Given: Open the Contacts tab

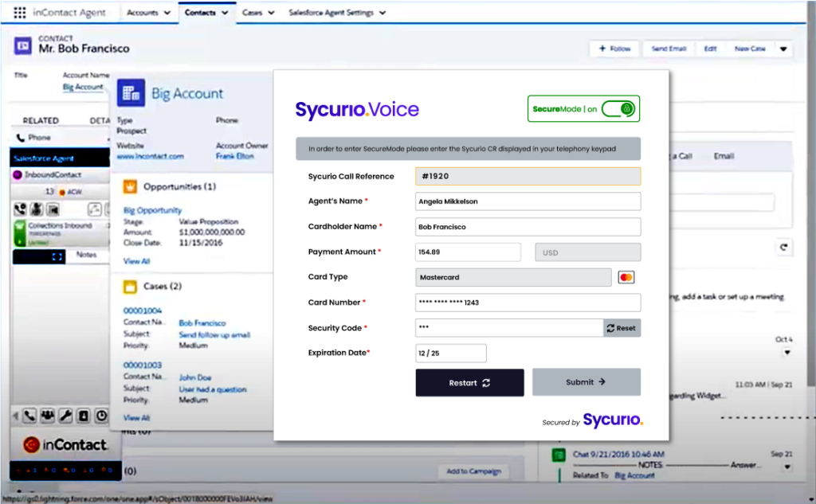Looking at the screenshot, I should click(x=200, y=13).
